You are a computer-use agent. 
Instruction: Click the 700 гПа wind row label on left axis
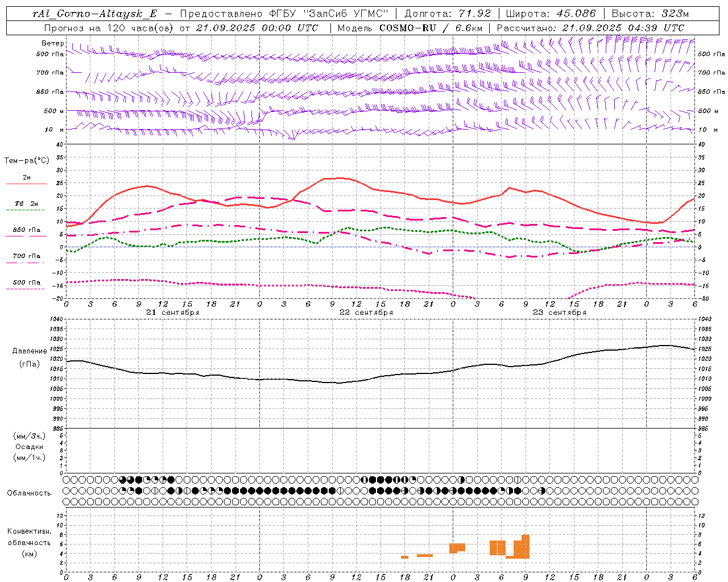(50, 73)
